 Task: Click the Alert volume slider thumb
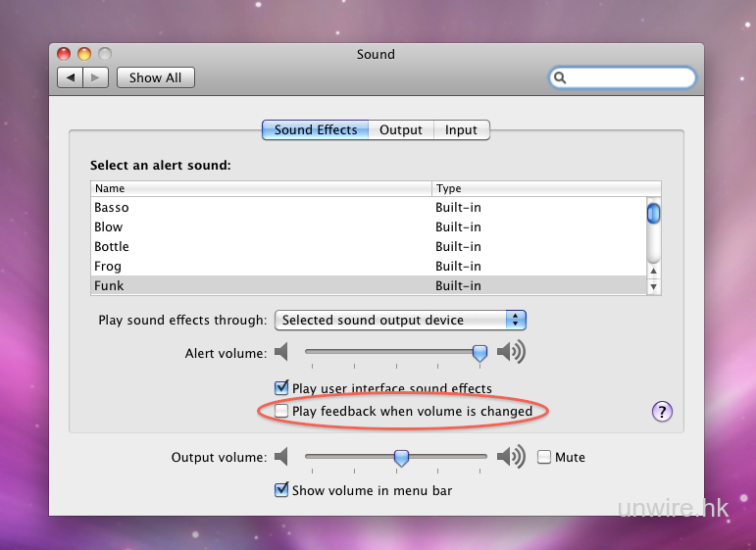[x=479, y=352]
